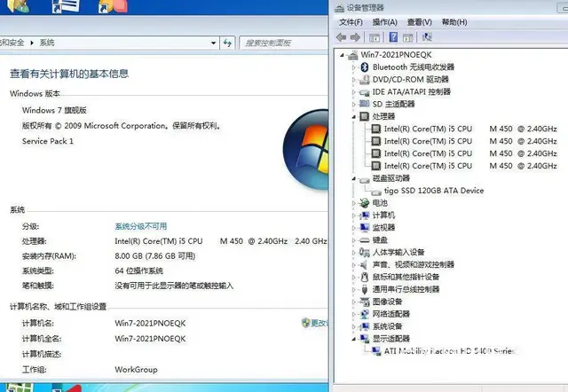Click the 电池 battery icon
This screenshot has height=392, width=568.
click(365, 203)
